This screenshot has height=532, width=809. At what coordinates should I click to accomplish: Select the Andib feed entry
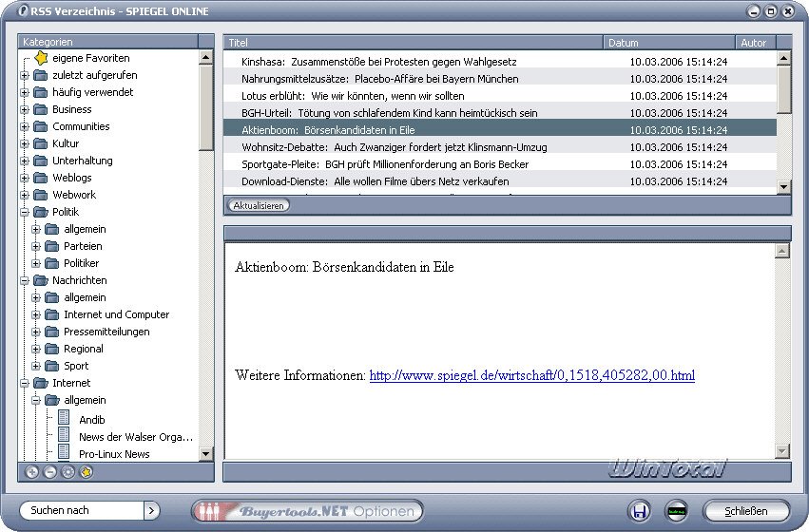point(92,420)
